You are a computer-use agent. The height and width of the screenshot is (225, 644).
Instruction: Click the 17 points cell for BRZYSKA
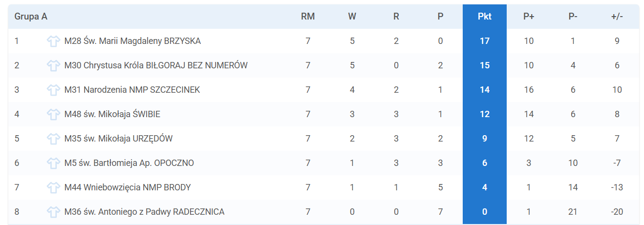[485, 41]
